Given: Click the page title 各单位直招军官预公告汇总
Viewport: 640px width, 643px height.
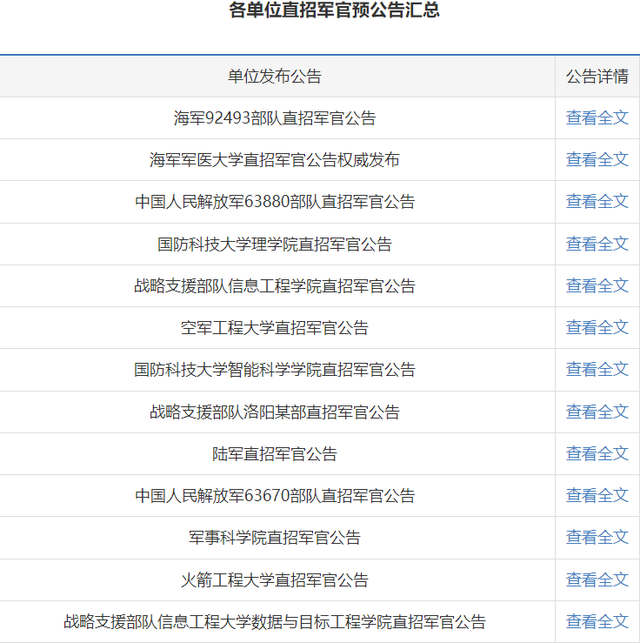Looking at the screenshot, I should coord(334,10).
